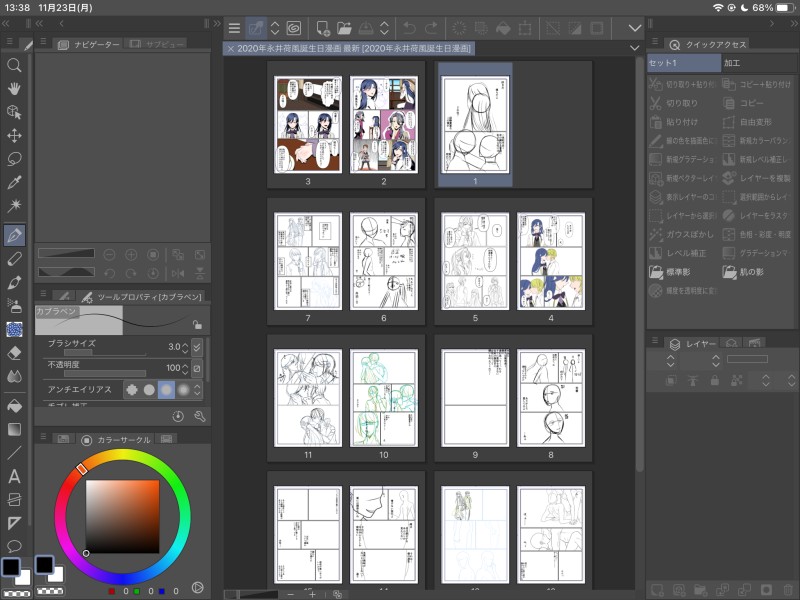800x600 pixels.
Task: Select the Figure line tool
Action: click(14, 453)
